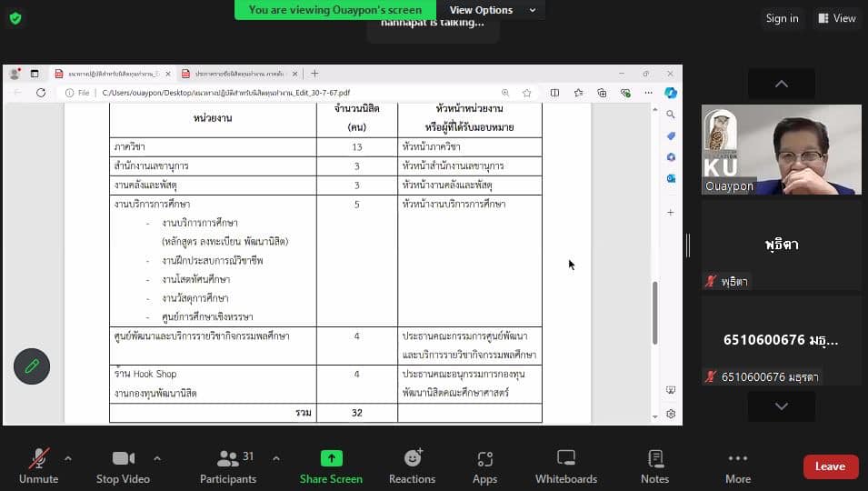Click the total value 32 cell
868x491 pixels.
point(357,413)
